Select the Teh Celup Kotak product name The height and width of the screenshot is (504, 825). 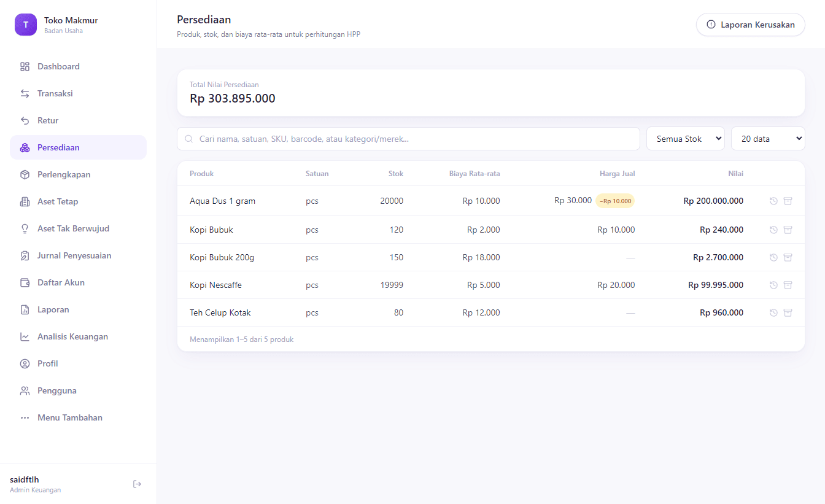coord(220,312)
